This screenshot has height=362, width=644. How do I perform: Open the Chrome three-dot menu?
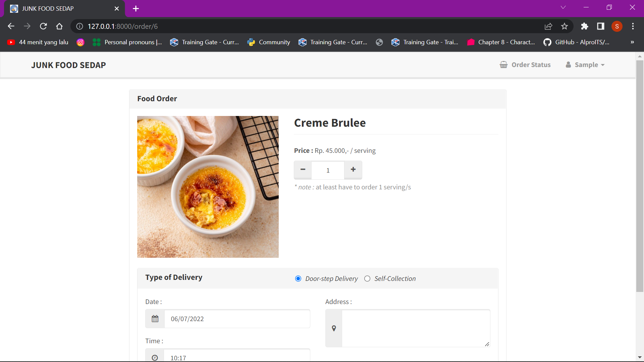pyautogui.click(x=633, y=26)
